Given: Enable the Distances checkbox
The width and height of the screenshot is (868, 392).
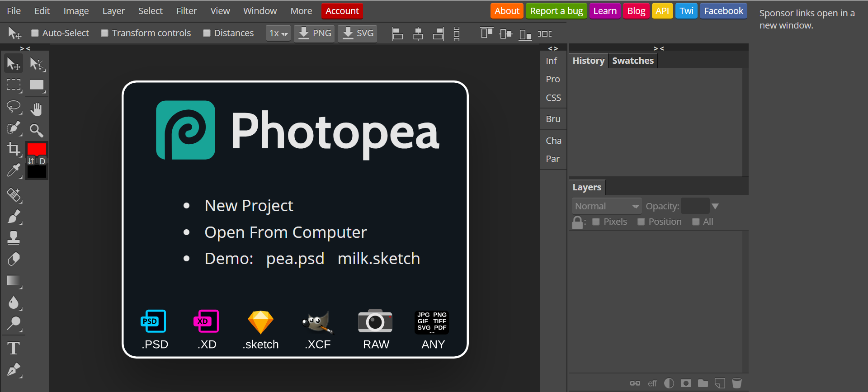Looking at the screenshot, I should [x=207, y=33].
